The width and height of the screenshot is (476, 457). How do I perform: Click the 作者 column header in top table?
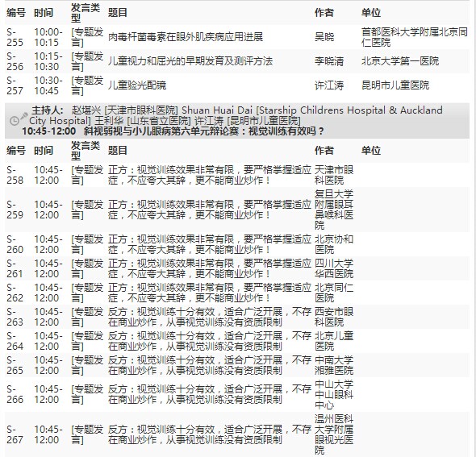(x=324, y=13)
